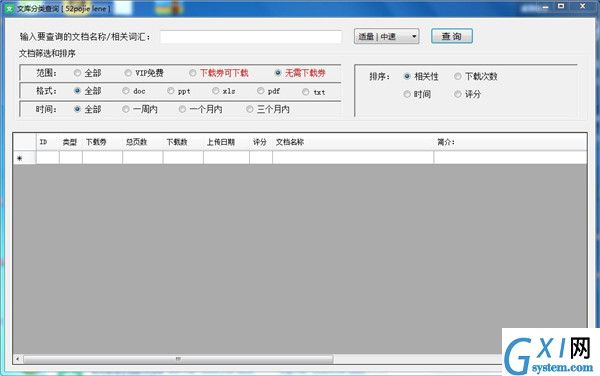The image size is (600, 376).
Task: Click the 简介 column header
Action: pyautogui.click(x=510, y=142)
